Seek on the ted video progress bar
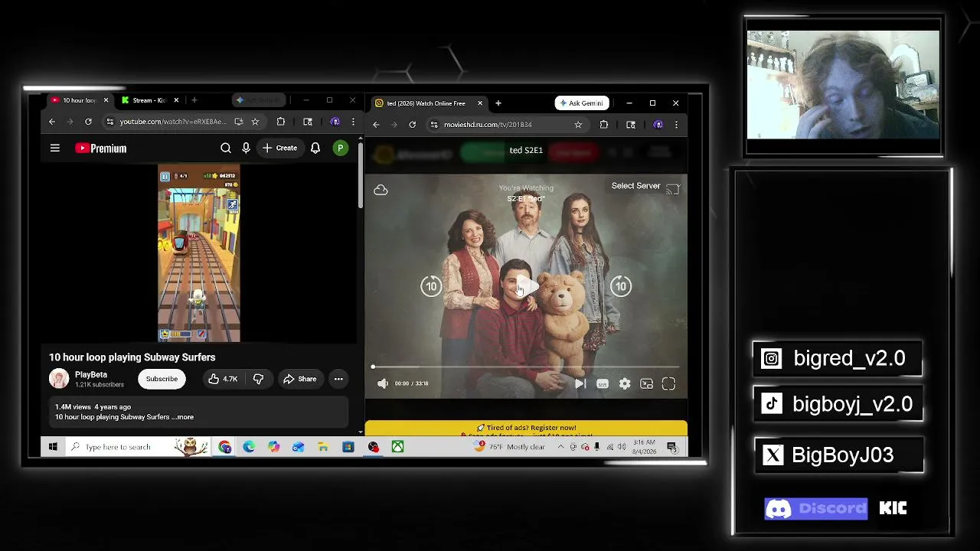This screenshot has height=551, width=980. point(526,367)
